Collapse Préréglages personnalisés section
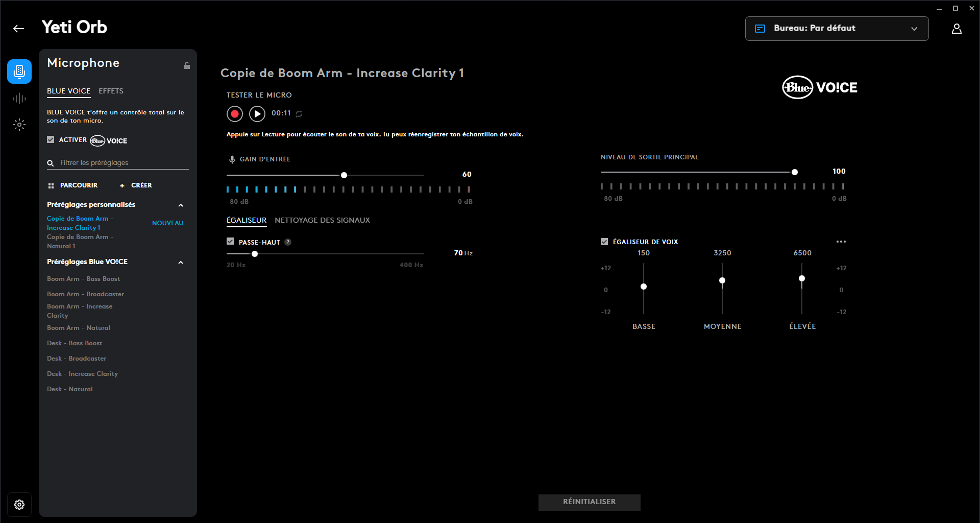 point(181,205)
